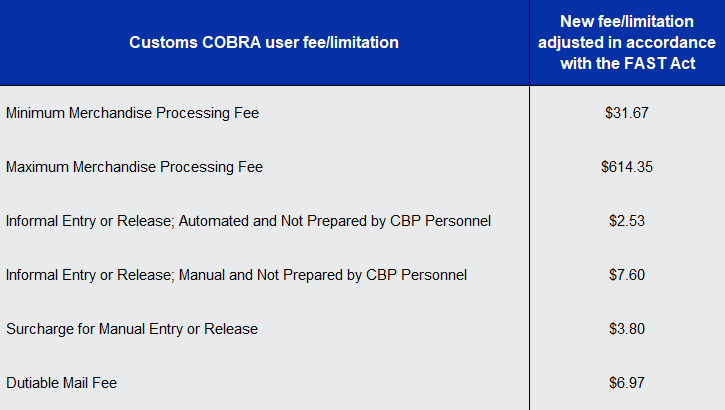Click the Dutiable Mail Fee row label

click(68, 382)
